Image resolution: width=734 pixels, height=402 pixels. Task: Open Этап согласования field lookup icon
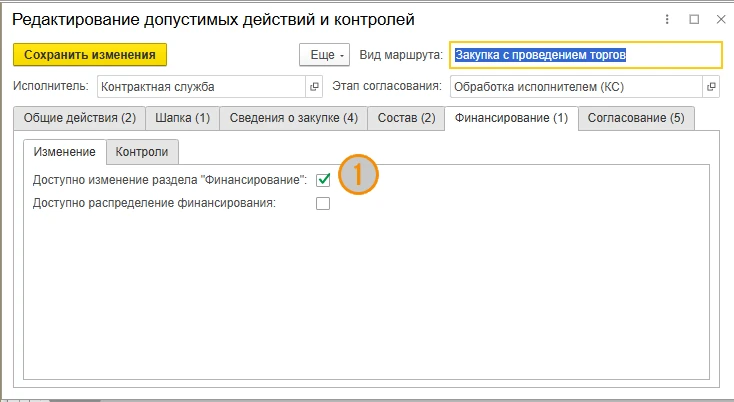(x=711, y=87)
